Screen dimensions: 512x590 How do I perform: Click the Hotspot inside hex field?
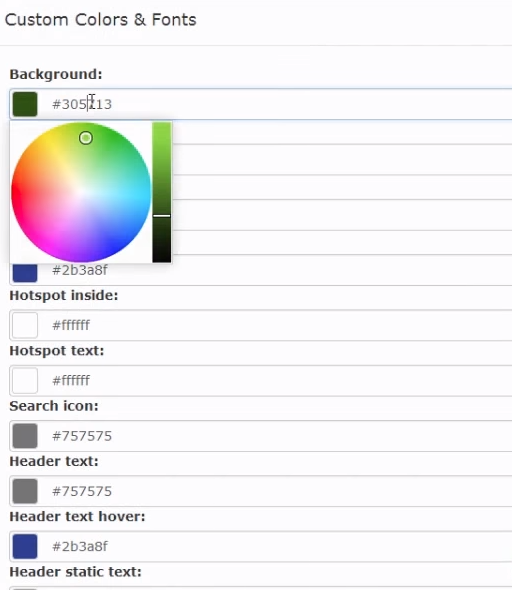[x=261, y=325]
